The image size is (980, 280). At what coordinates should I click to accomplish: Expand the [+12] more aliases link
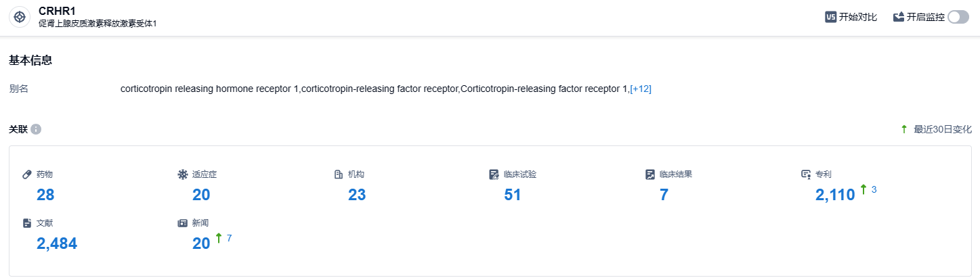[641, 89]
